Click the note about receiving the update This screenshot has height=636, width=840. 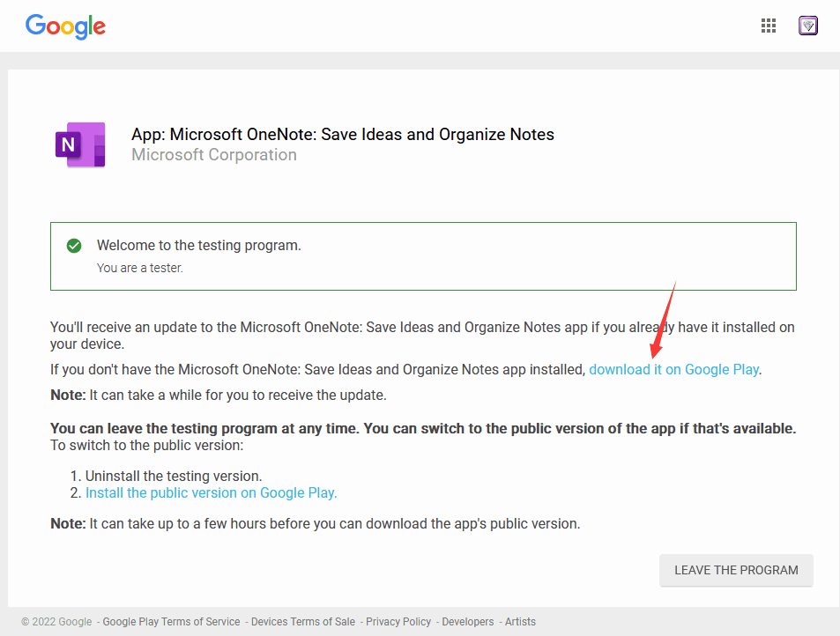(219, 396)
